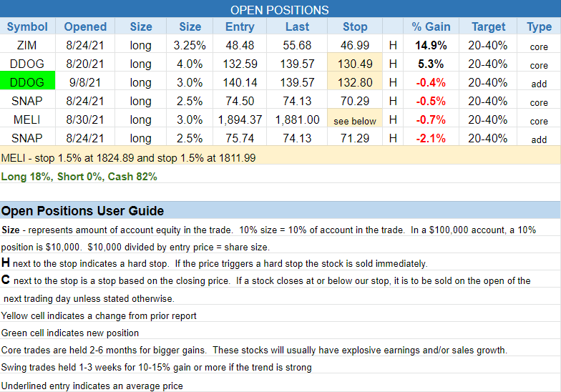
Task: Click the Last column header
Action: coord(297,26)
